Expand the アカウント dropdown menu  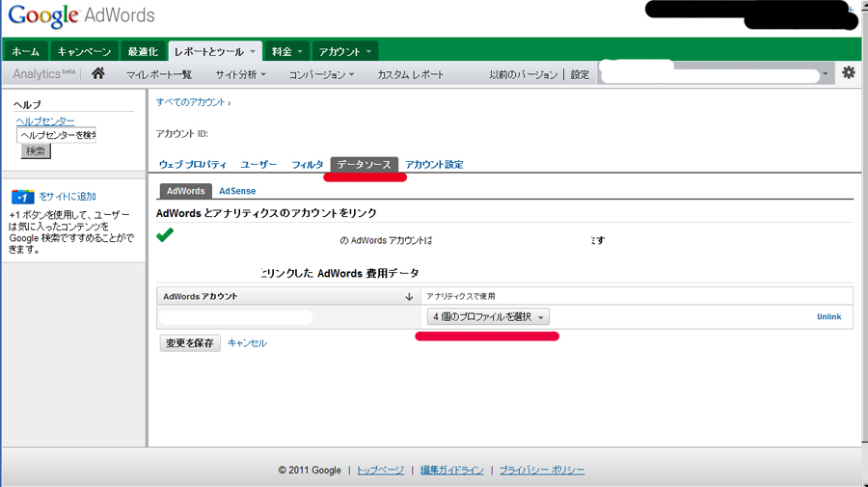(345, 51)
